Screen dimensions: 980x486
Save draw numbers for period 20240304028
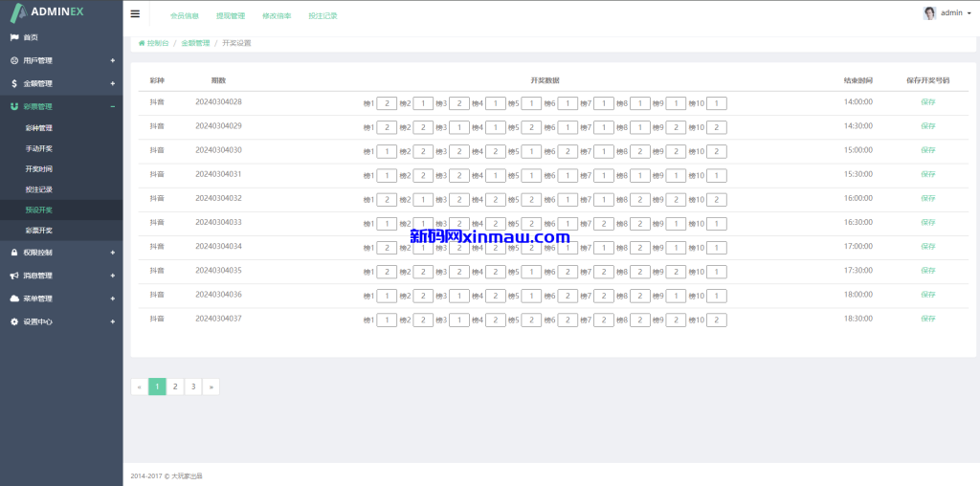coord(927,101)
